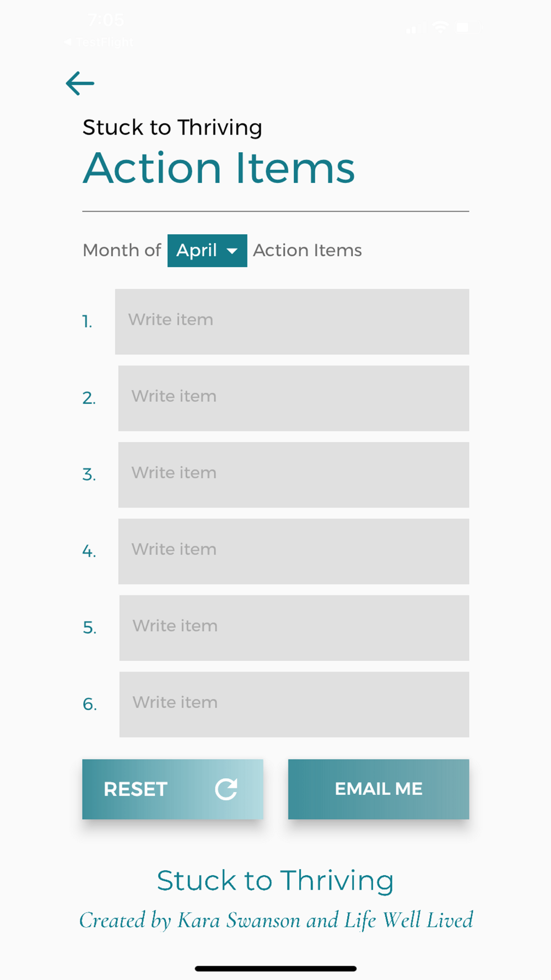Focus the sixth Write item field

294,705
